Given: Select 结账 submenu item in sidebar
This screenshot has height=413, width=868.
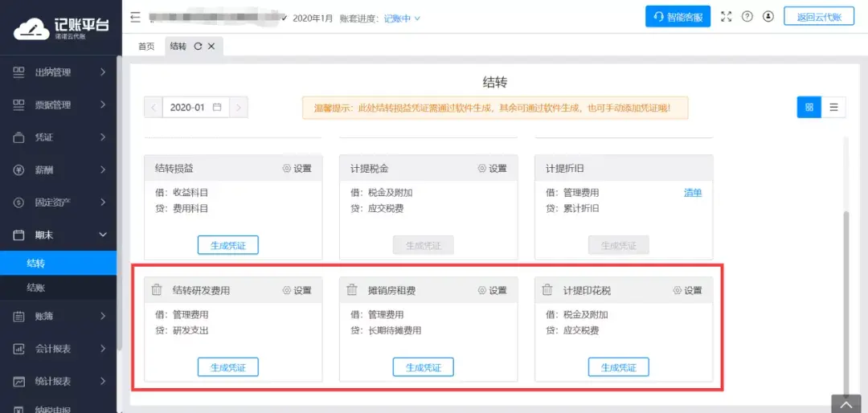Looking at the screenshot, I should coord(58,288).
